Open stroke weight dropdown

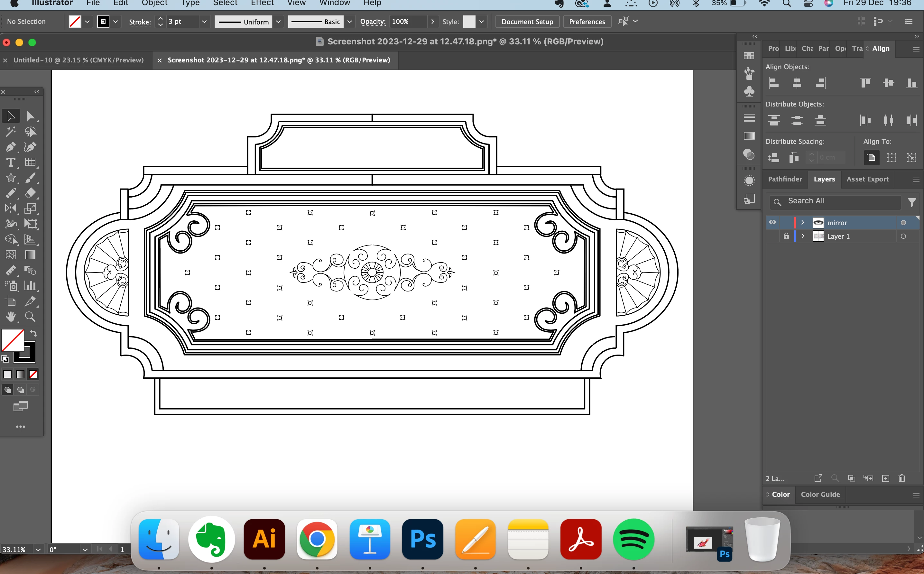tap(204, 22)
